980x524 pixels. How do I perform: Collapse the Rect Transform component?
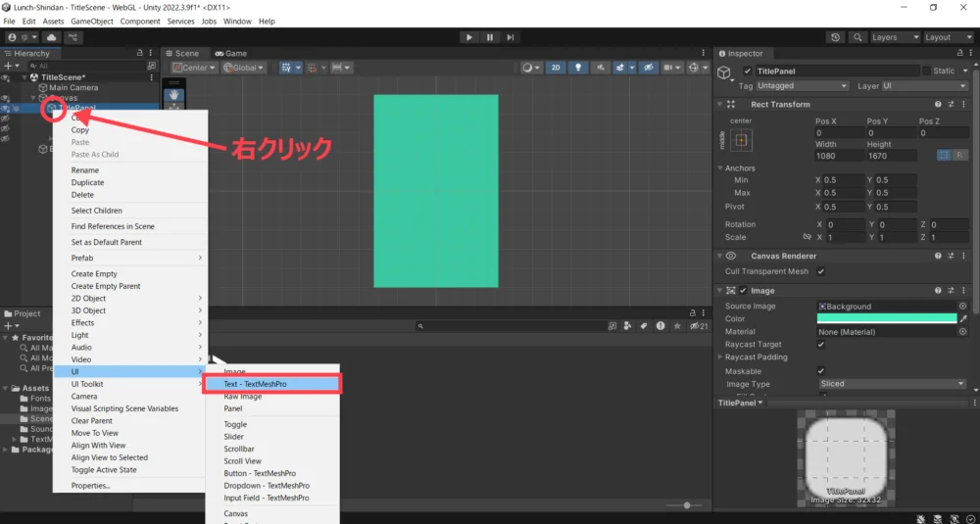(x=719, y=104)
